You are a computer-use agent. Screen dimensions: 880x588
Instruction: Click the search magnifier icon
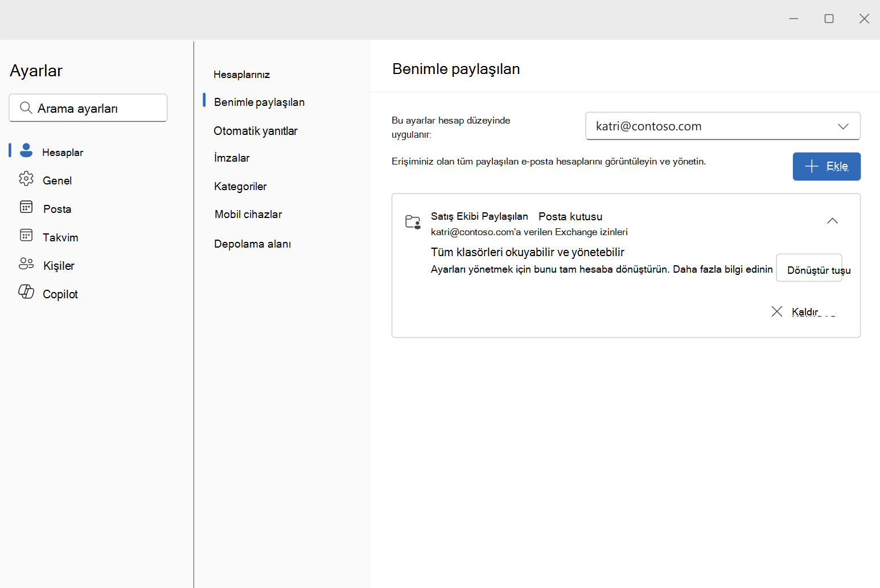click(26, 108)
